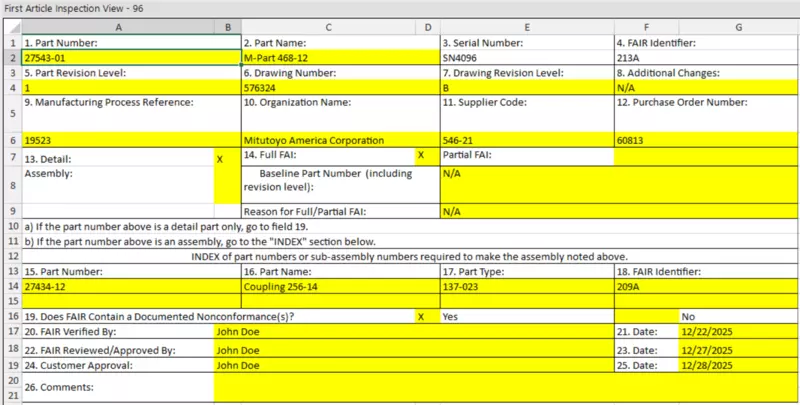Click Additional Changes N/A cell
This screenshot has height=405, width=800.
point(707,87)
